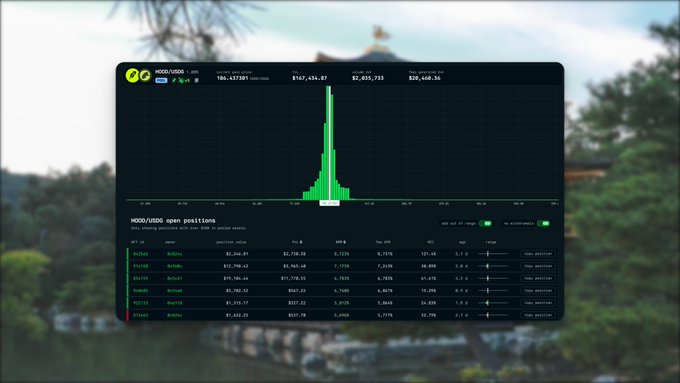680x383 pixels.
Task: Click the range indicator of the $1,315.17 row
Action: click(x=493, y=303)
